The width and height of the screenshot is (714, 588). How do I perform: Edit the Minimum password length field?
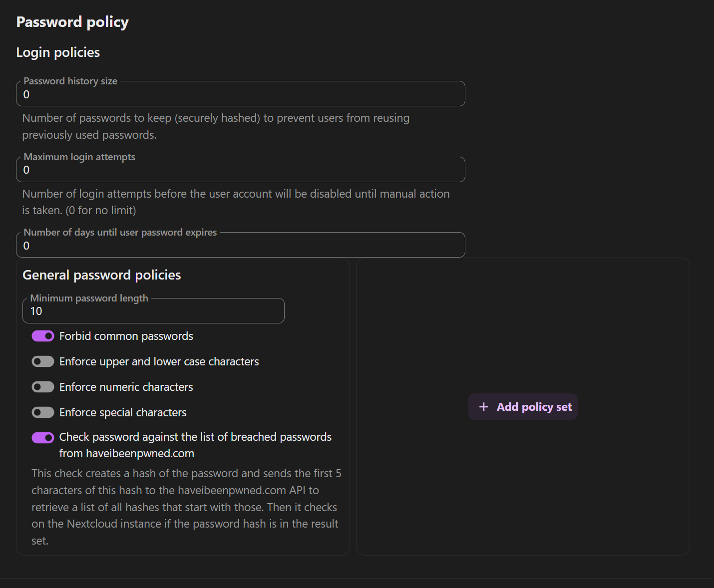click(x=153, y=311)
